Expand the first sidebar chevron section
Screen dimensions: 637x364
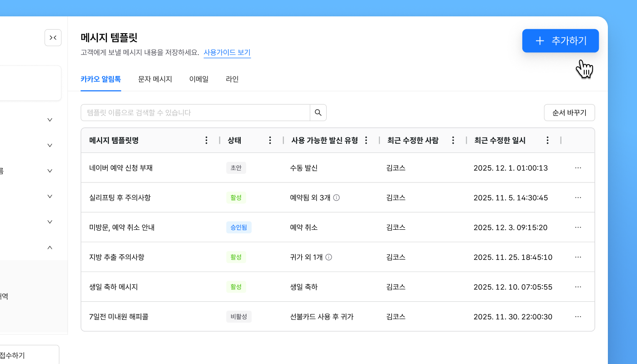[x=50, y=120]
